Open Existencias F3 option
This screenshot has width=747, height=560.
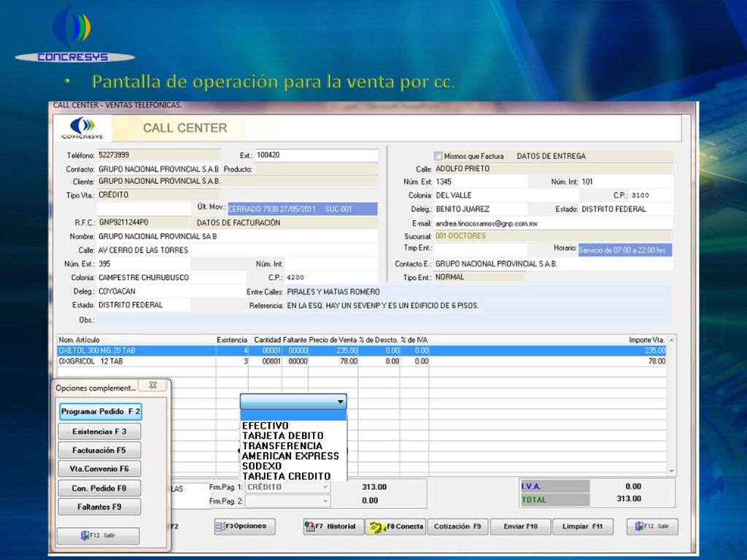[99, 432]
